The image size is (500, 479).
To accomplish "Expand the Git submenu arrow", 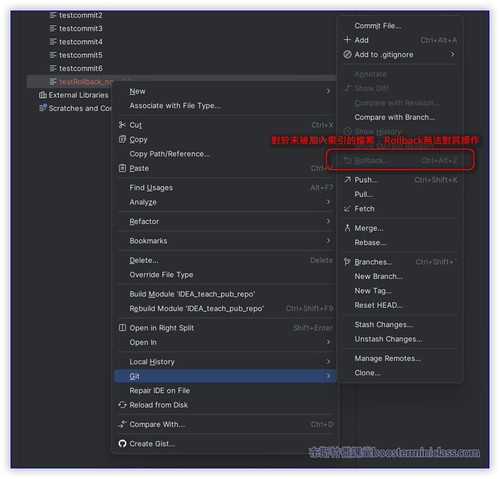I will 328,376.
